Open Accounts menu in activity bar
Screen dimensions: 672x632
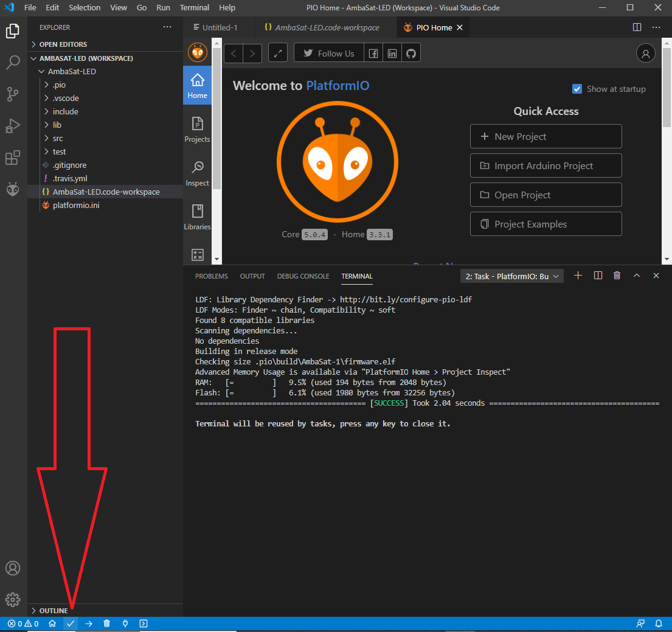click(x=13, y=568)
